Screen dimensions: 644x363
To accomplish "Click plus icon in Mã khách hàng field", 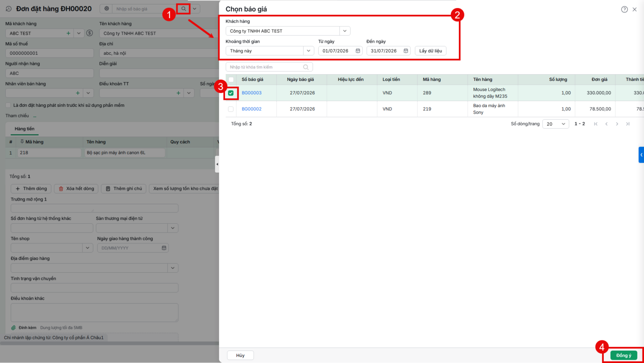I will [x=68, y=33].
